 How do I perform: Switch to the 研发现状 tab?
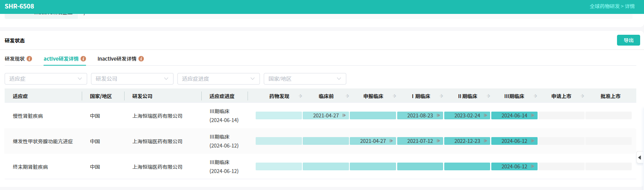(x=15, y=59)
